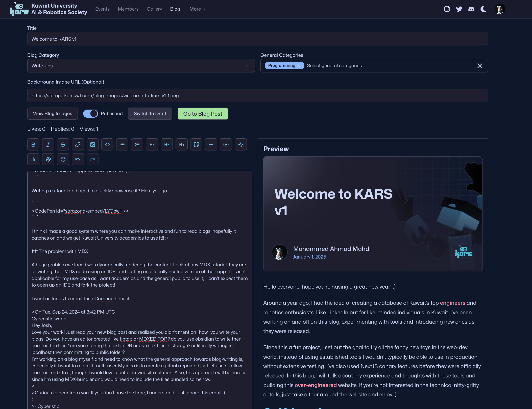Open General Categories selection field
Screen dimensions: 532x409
[x=374, y=66]
